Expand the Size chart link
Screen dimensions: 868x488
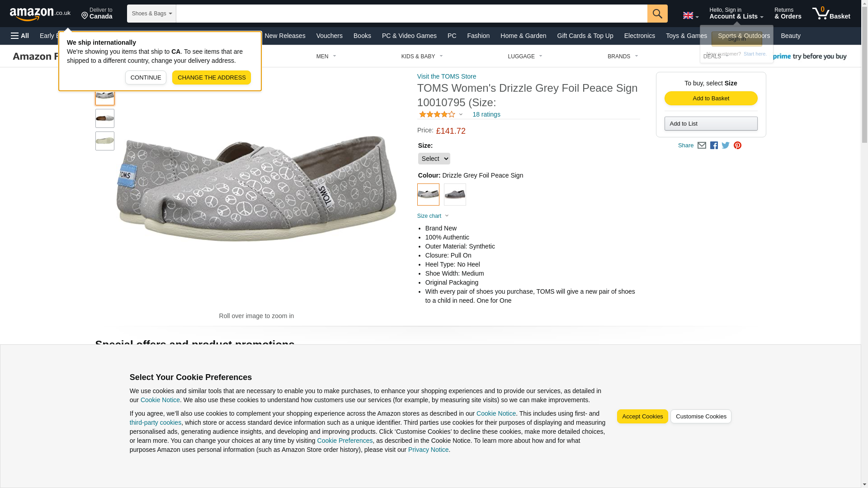433,216
